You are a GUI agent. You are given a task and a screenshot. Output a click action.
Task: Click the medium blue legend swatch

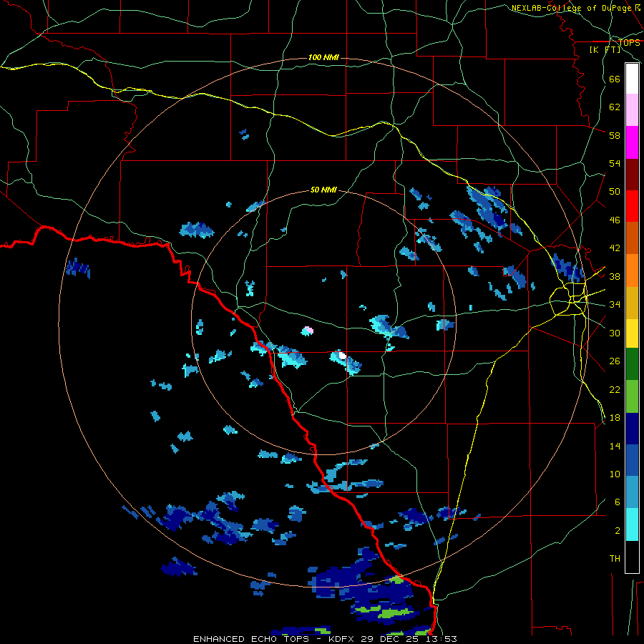pos(632,461)
